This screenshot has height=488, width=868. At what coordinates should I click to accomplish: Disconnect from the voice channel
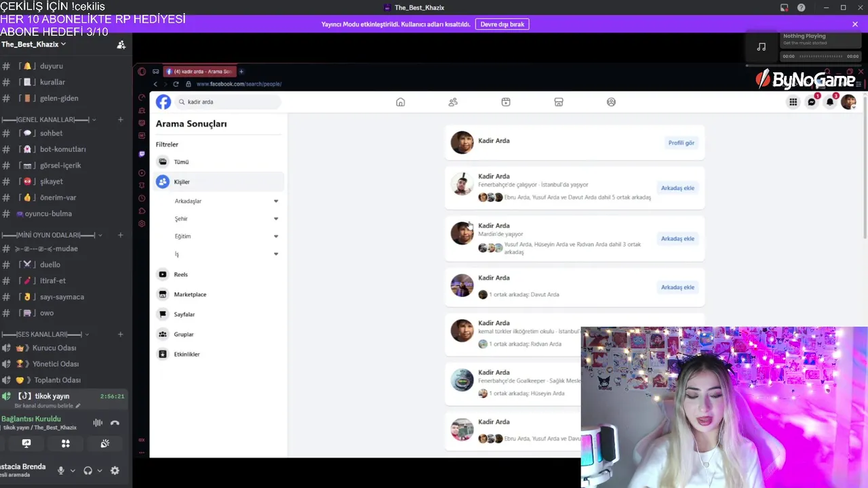[x=115, y=423]
